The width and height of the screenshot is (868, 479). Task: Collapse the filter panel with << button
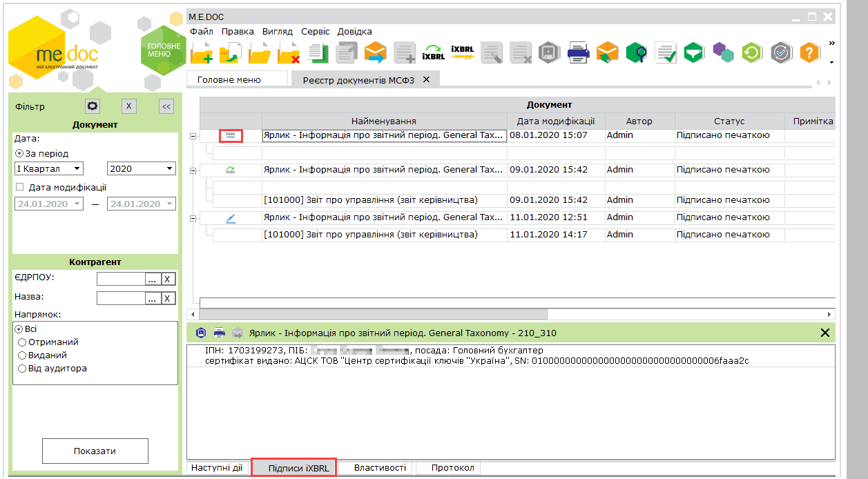coord(166,106)
